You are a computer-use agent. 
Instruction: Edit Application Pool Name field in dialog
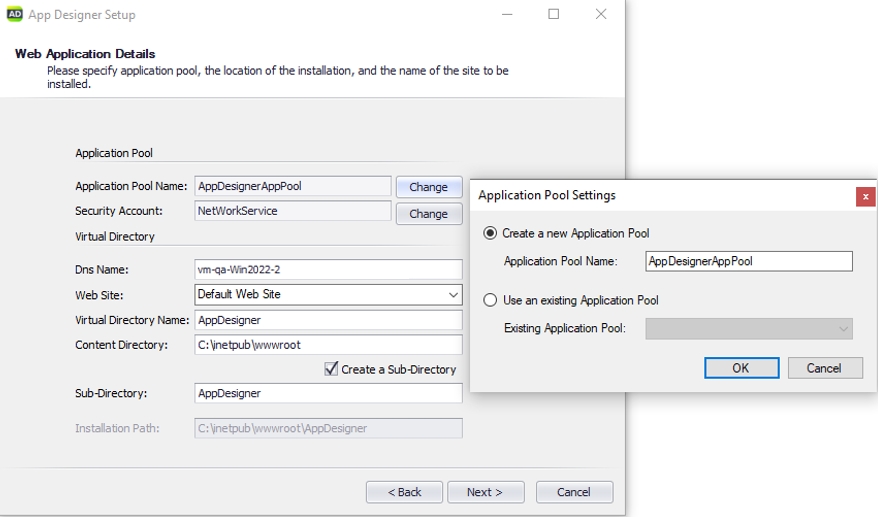point(749,261)
